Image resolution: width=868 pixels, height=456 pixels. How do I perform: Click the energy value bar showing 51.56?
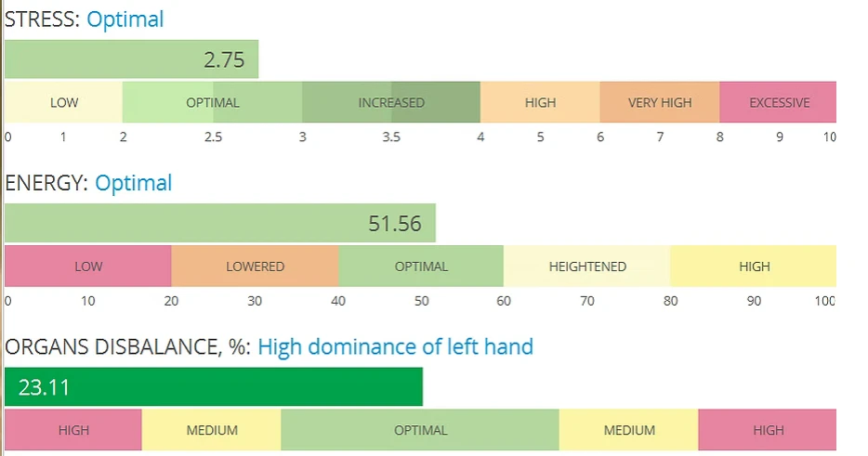coord(219,224)
